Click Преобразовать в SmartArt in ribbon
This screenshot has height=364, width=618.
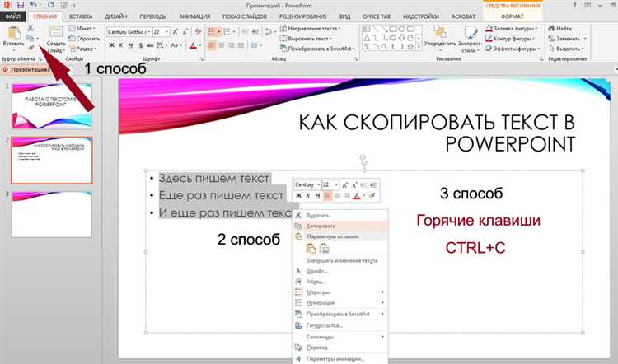click(317, 49)
